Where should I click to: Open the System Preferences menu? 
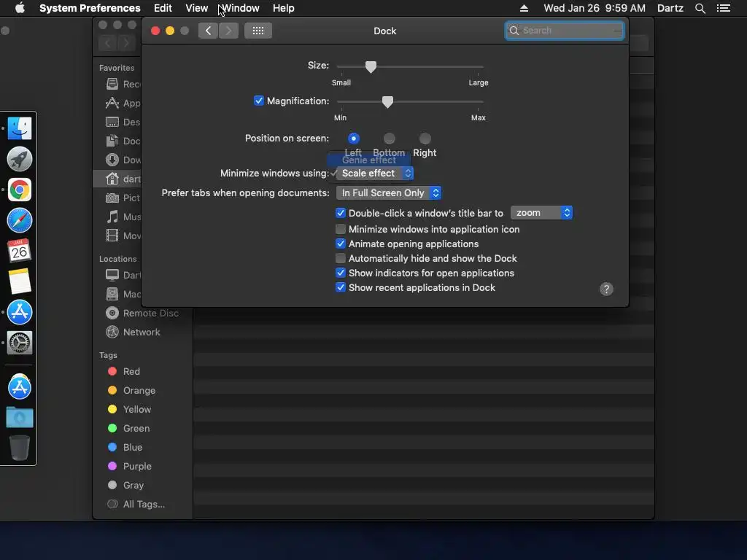tap(90, 8)
